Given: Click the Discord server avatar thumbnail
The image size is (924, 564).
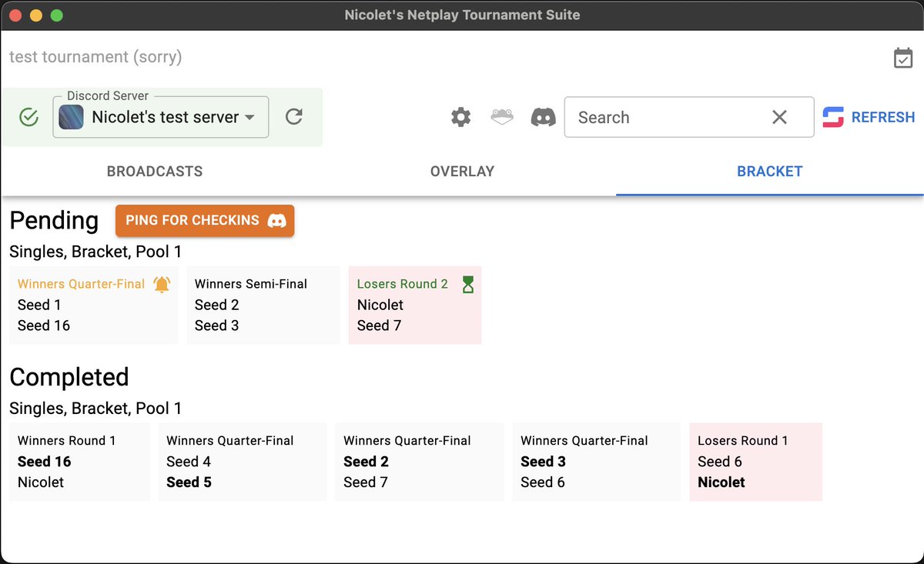Looking at the screenshot, I should point(72,117).
